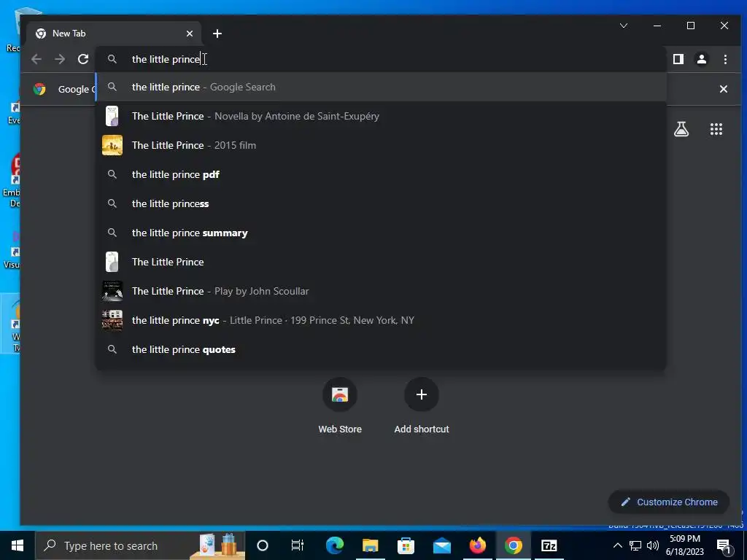The width and height of the screenshot is (747, 560).
Task: Open the side panel icon
Action: [x=678, y=59]
